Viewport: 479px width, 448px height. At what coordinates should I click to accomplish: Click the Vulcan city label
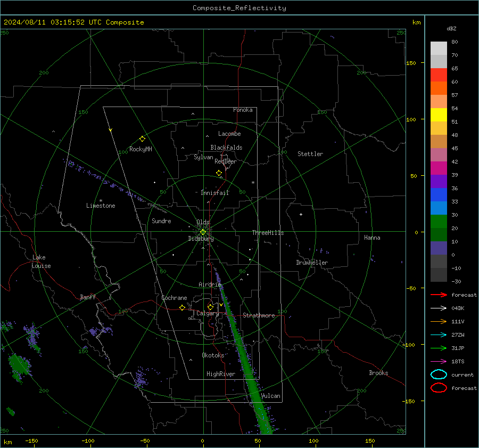point(270,396)
